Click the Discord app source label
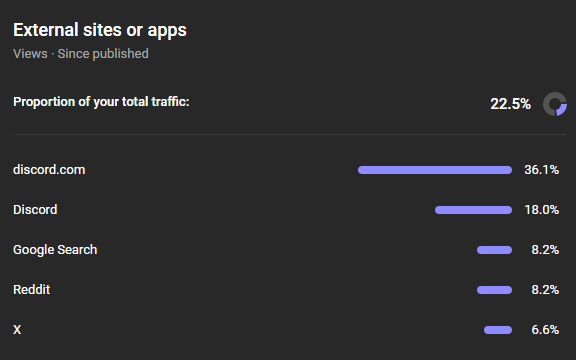This screenshot has width=576, height=360. point(35,210)
